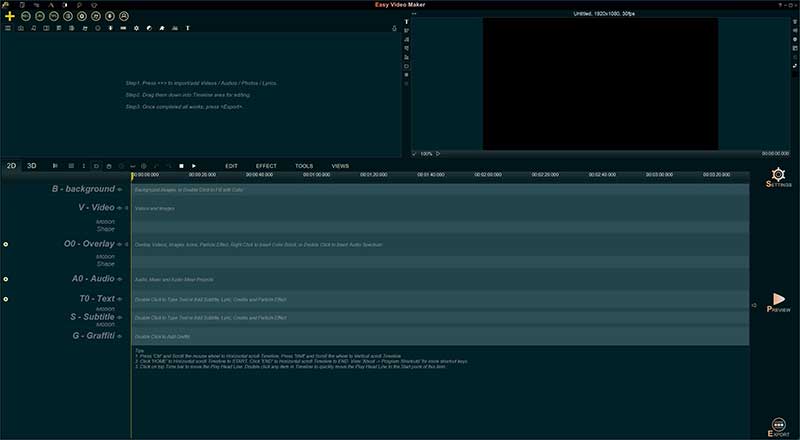Click the preview timecode 00:00:00.000
The width and height of the screenshot is (800, 440).
tap(776, 154)
